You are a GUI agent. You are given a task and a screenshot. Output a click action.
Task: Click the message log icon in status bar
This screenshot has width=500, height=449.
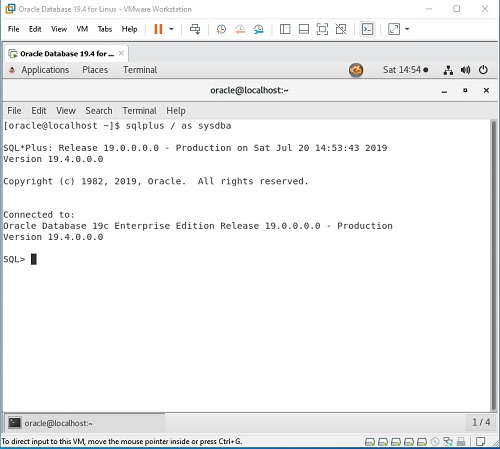pyautogui.click(x=480, y=442)
